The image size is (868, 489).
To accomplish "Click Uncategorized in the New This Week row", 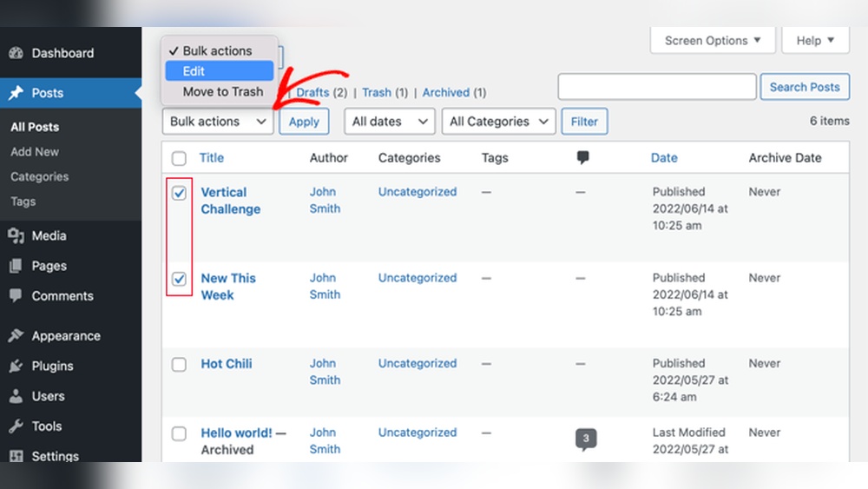I will [418, 277].
